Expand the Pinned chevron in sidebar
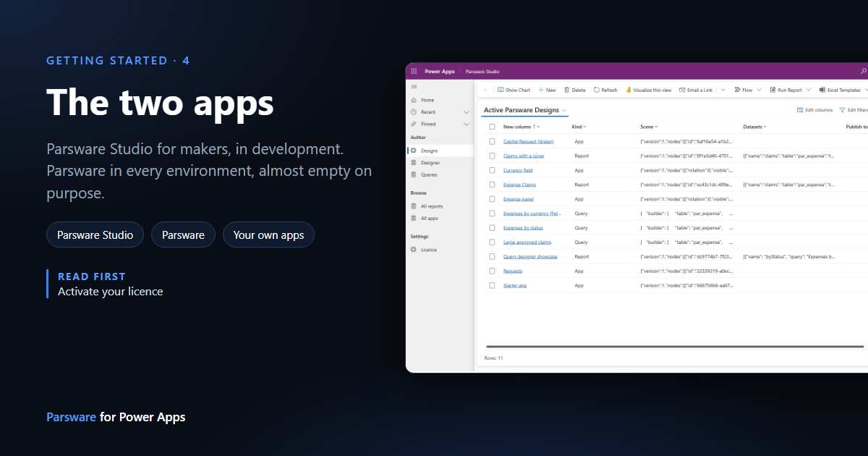This screenshot has height=456, width=868. tap(467, 124)
